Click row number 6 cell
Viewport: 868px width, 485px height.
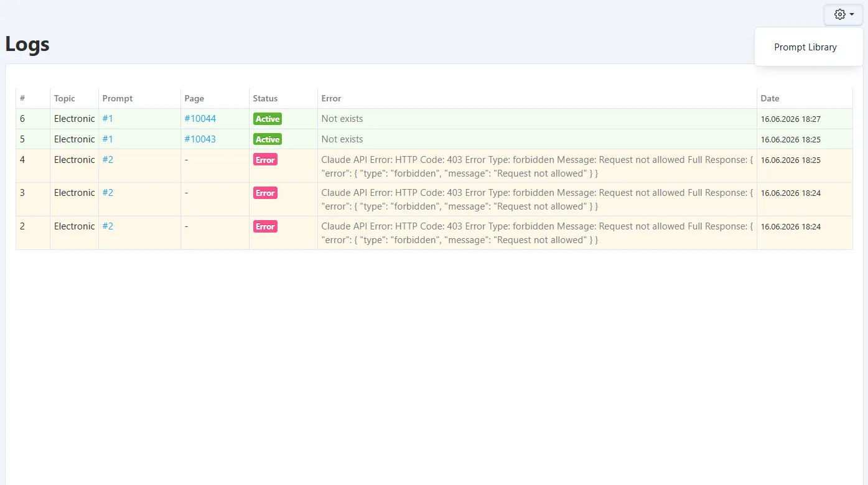pos(33,119)
